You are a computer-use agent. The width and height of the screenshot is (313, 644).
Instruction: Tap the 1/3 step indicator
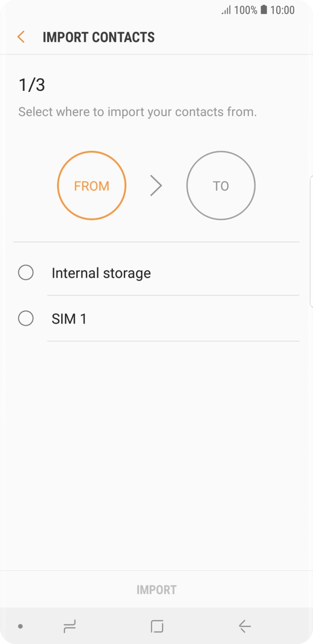pyautogui.click(x=32, y=85)
